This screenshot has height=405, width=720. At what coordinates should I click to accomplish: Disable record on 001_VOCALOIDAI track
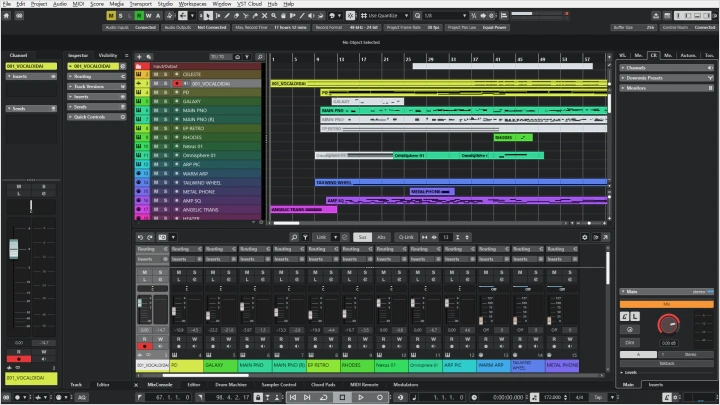point(177,84)
